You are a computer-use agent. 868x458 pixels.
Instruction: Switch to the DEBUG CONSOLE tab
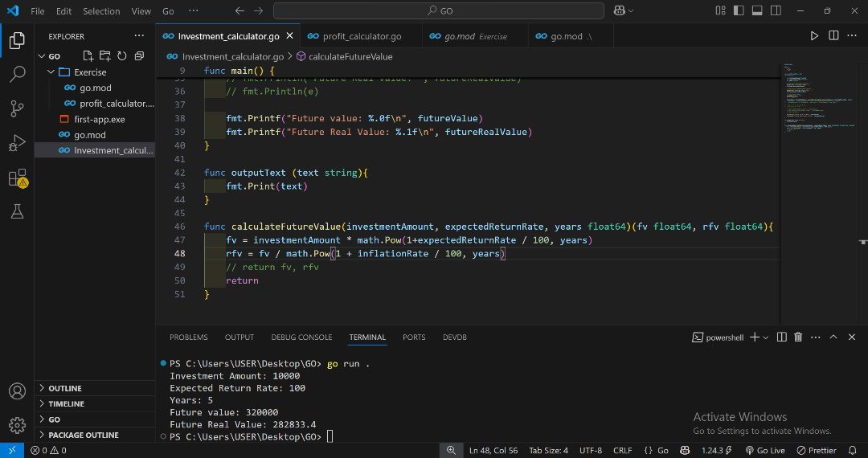301,337
